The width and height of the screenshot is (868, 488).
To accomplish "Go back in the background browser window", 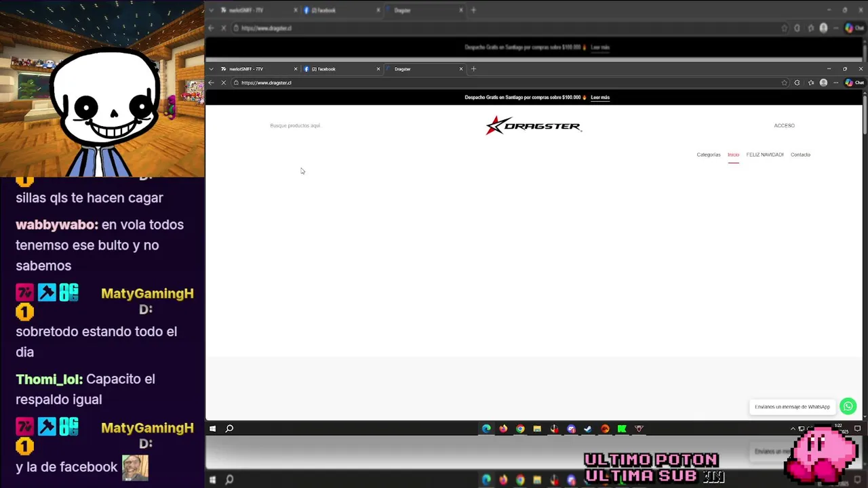I will point(211,28).
